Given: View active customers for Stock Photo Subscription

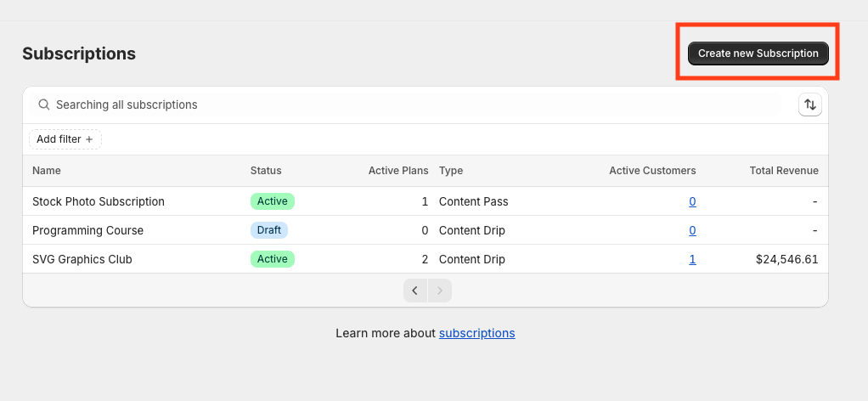Looking at the screenshot, I should (692, 201).
